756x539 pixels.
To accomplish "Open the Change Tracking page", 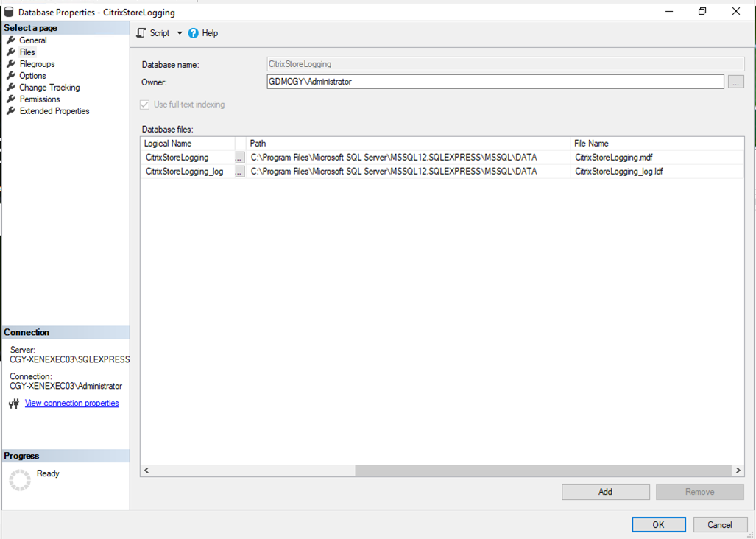I will tap(49, 88).
